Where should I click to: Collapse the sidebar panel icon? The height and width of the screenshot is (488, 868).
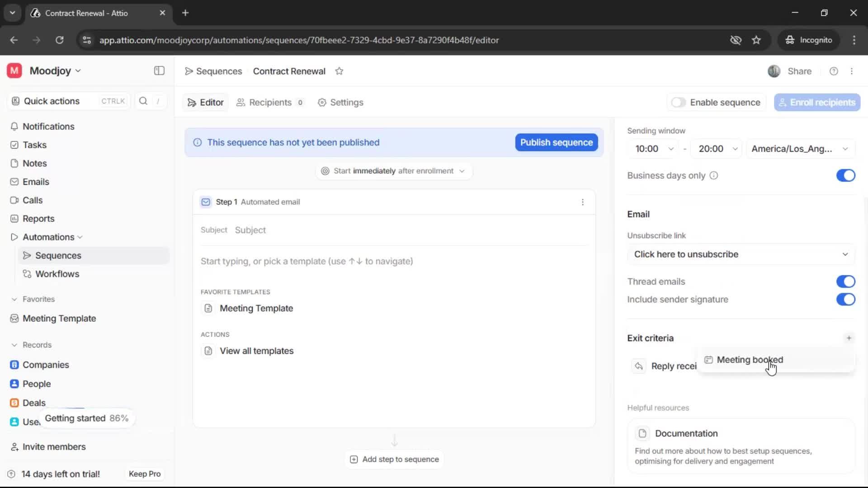click(x=159, y=71)
